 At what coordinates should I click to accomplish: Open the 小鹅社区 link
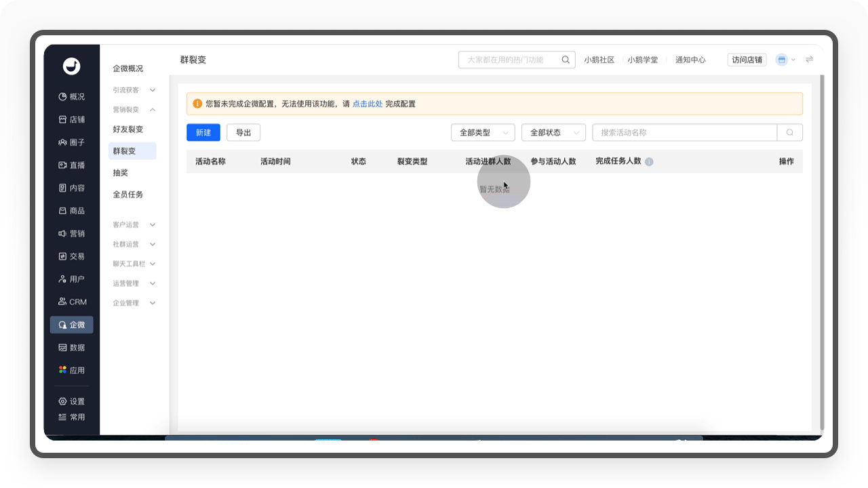pos(599,60)
